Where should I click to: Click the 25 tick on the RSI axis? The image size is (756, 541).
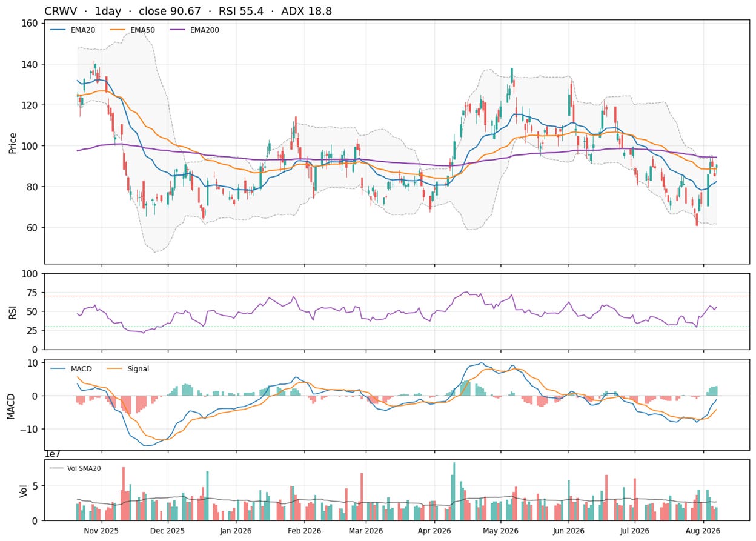click(33, 331)
